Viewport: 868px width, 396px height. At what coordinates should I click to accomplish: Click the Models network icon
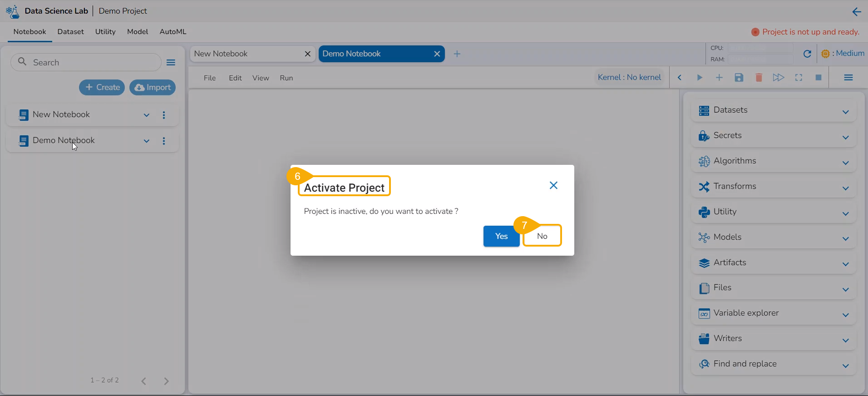[704, 238]
